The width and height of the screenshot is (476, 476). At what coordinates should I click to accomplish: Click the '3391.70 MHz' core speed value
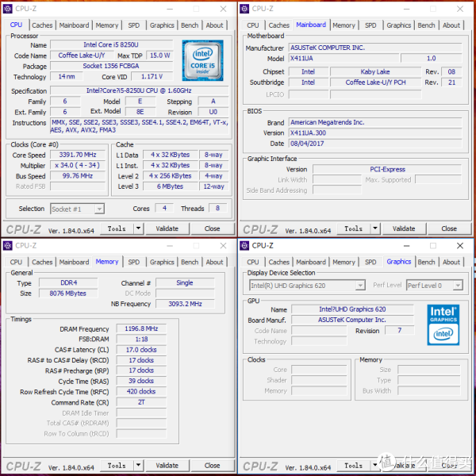tap(78, 155)
